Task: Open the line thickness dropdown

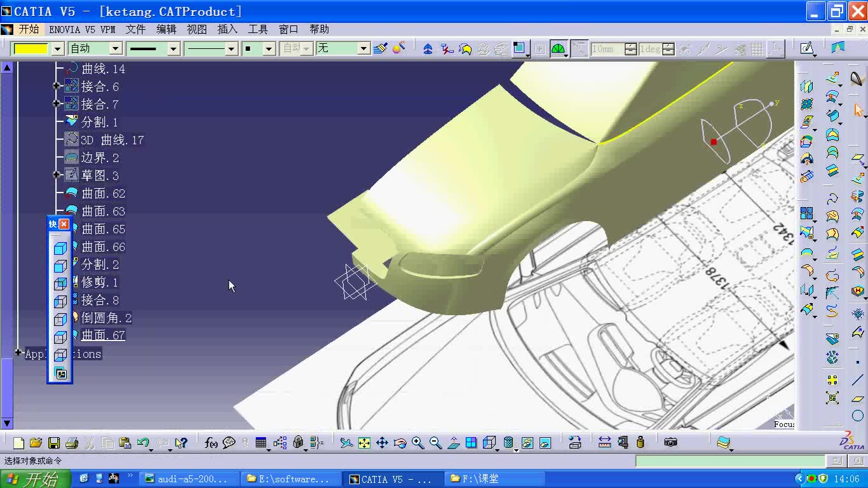Action: [173, 49]
